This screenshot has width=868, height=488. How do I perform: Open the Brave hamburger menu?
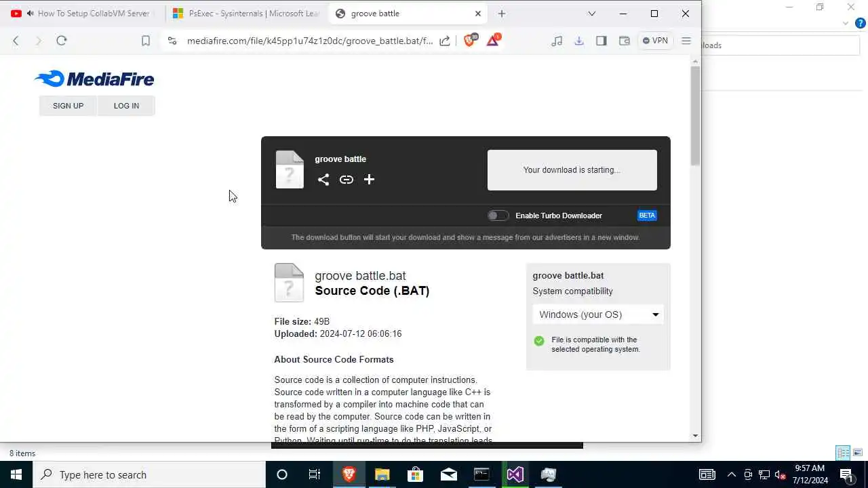pos(686,41)
